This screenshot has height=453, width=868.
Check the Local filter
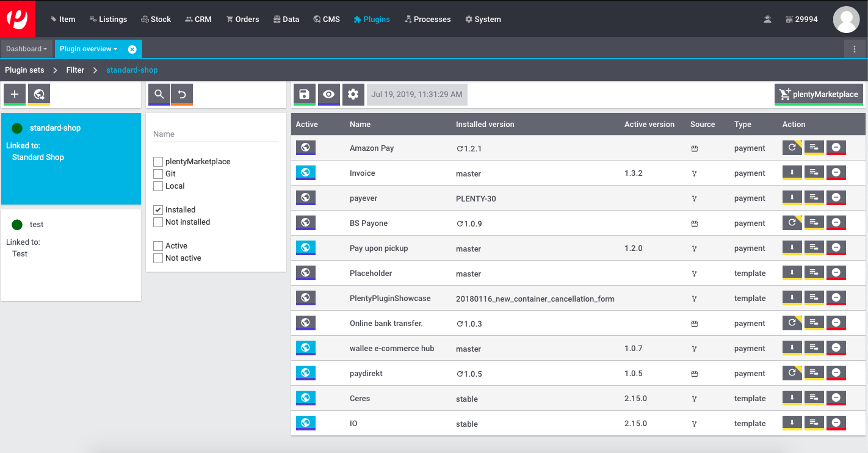[x=158, y=186]
